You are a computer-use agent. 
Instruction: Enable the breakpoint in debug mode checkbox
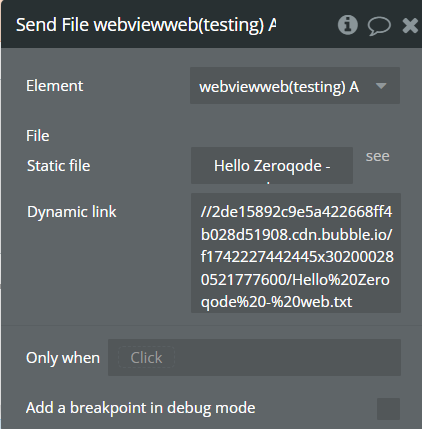388,409
